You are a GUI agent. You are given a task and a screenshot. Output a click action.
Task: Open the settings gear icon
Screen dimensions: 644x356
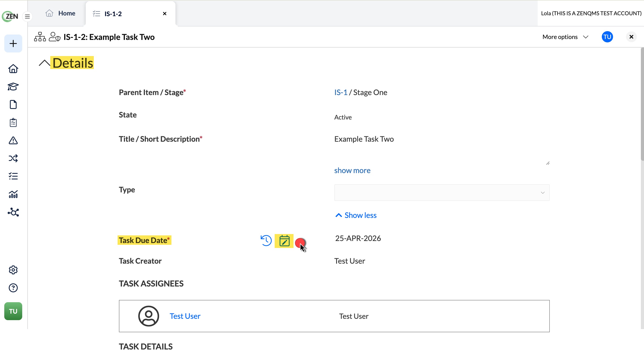13,270
